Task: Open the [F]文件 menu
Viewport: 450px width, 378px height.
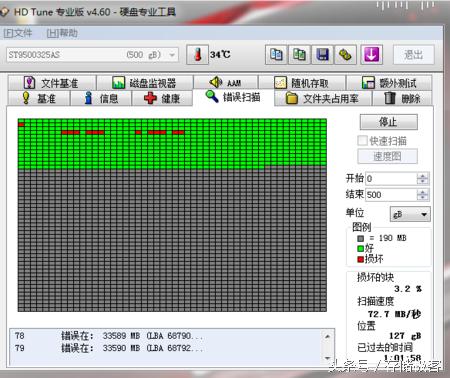Action: click(18, 33)
